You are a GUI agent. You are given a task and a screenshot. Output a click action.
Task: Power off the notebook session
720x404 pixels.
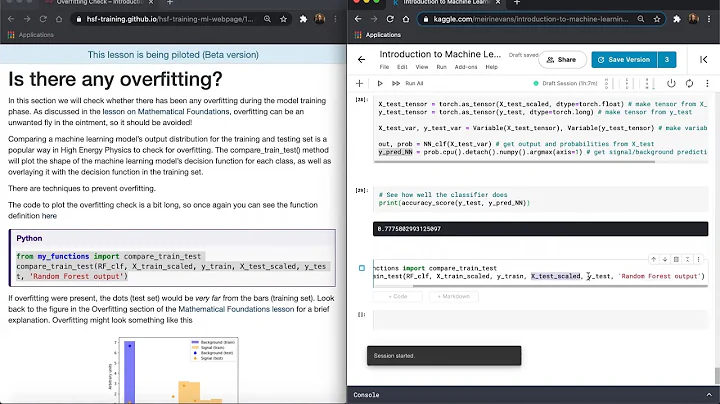[671, 84]
